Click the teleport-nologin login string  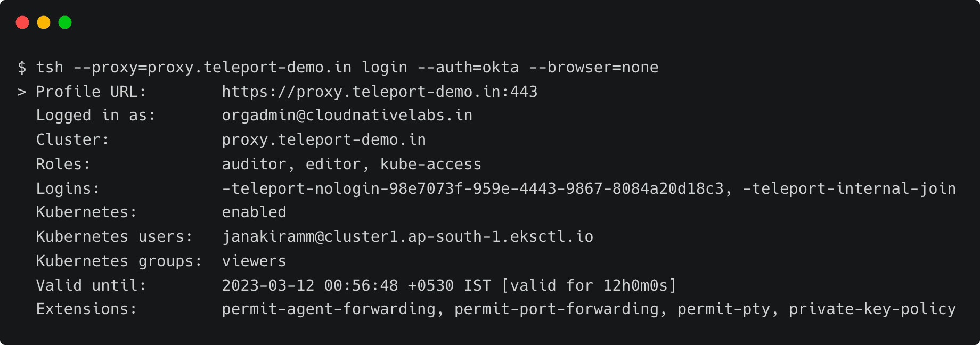coord(473,188)
